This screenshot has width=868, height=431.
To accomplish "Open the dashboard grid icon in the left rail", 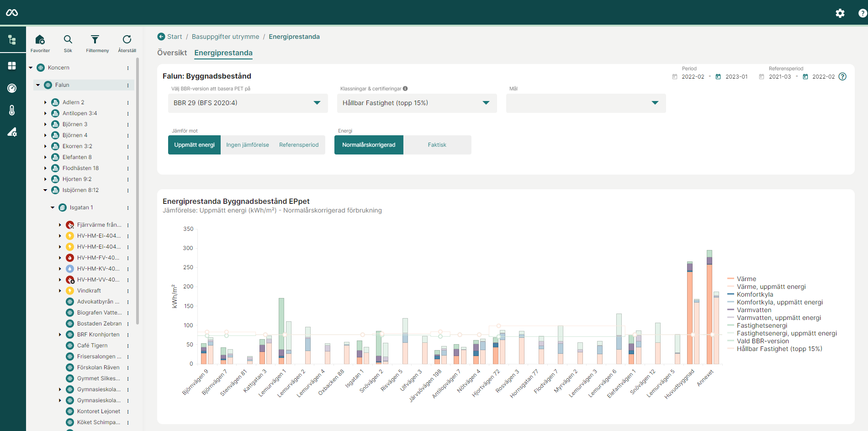I will tap(12, 66).
